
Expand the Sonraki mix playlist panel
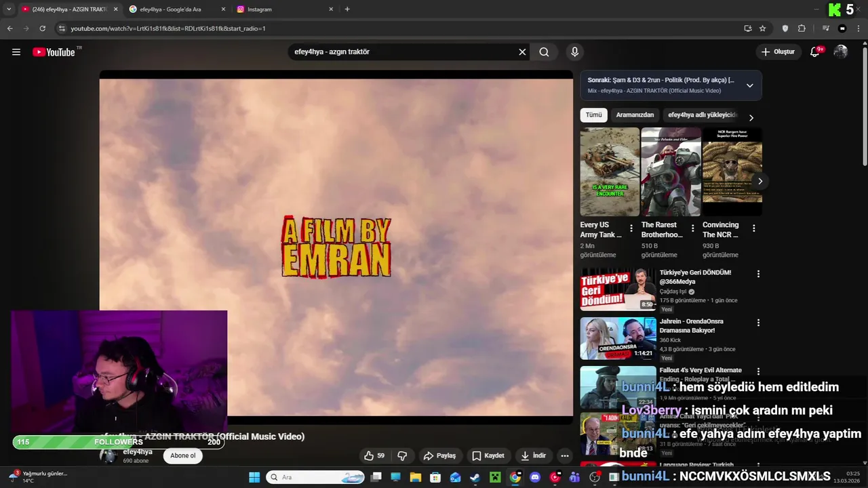(749, 85)
